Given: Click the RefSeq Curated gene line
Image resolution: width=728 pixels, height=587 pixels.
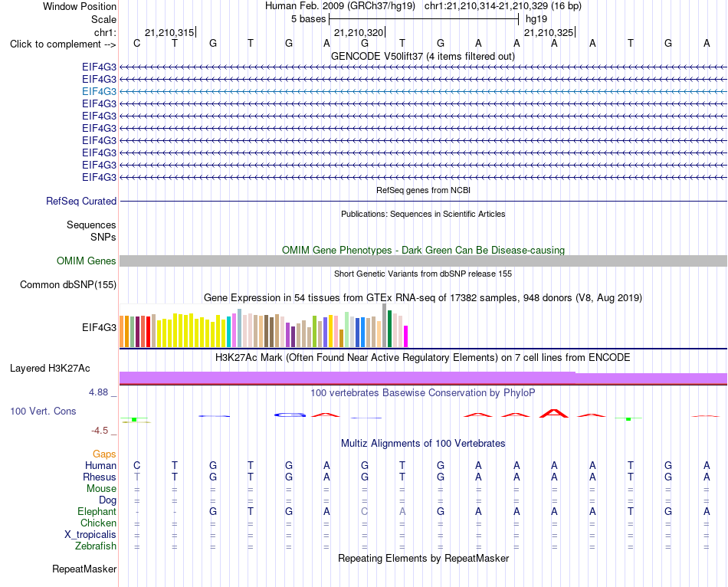Looking at the screenshot, I should (x=423, y=201).
